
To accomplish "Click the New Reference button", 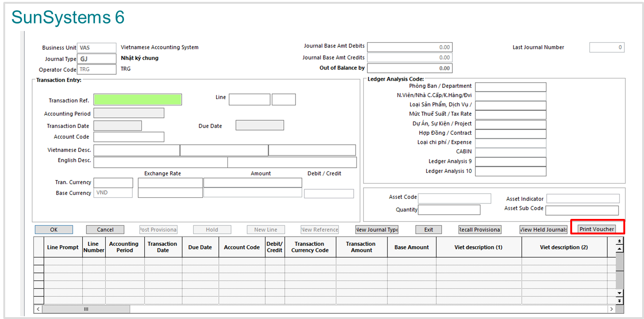I will pyautogui.click(x=319, y=230).
